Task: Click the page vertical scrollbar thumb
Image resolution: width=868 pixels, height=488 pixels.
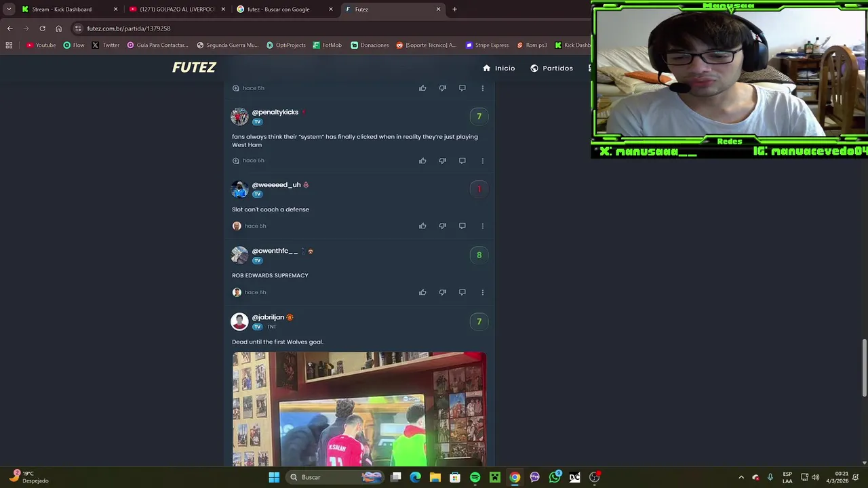Action: (x=864, y=369)
